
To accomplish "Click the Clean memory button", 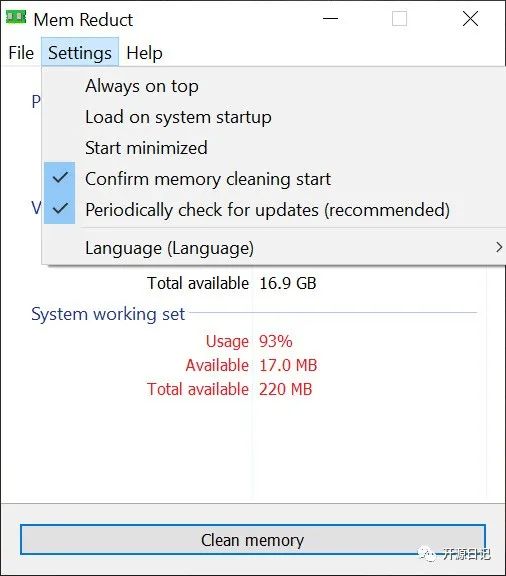I will point(253,540).
